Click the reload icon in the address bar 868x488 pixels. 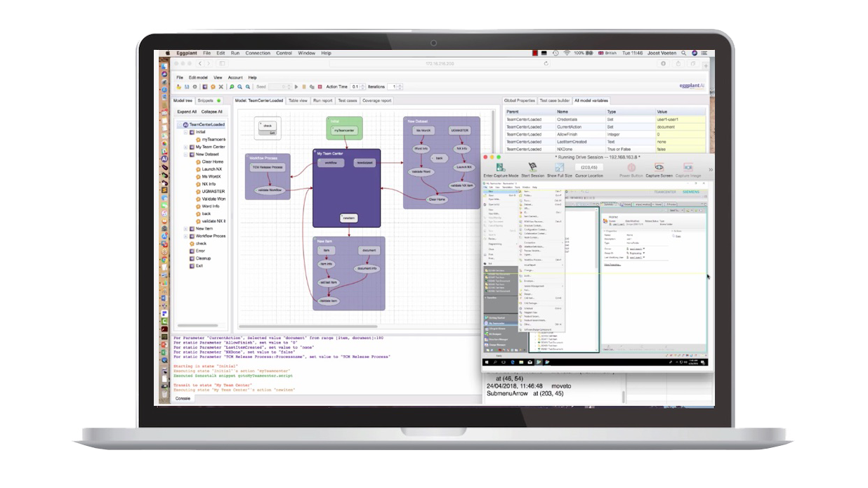coord(546,63)
